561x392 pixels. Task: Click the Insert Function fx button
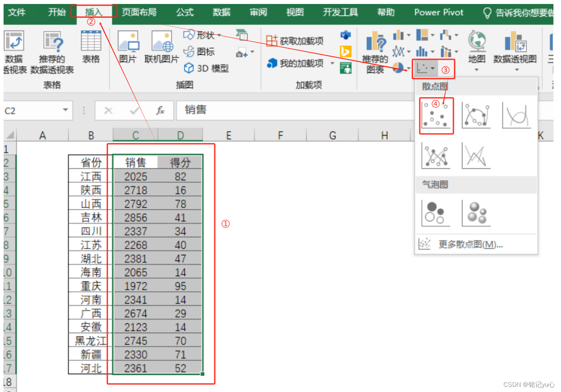coord(160,110)
